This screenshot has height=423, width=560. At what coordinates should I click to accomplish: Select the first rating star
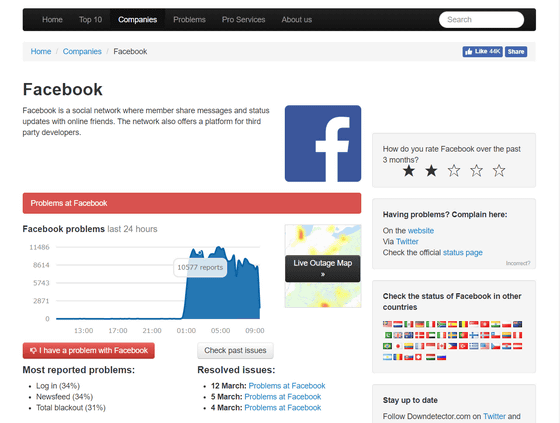409,171
